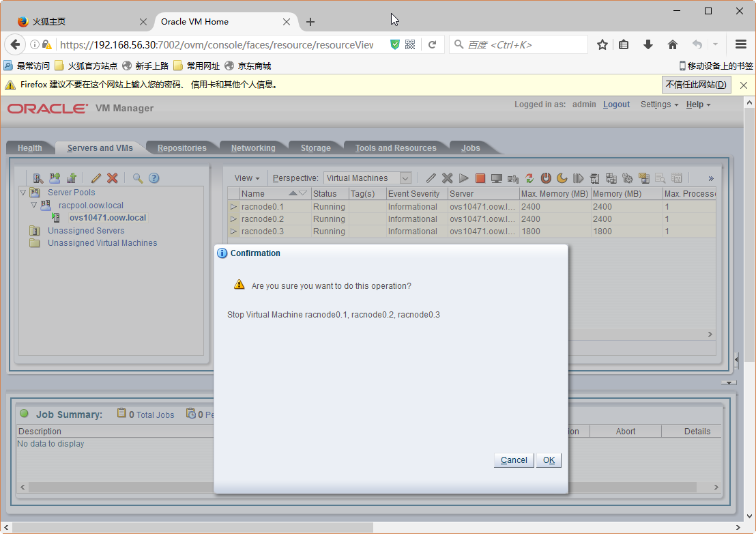Open the Firefox downloads arrow icon
This screenshot has height=534, width=756.
[x=648, y=45]
